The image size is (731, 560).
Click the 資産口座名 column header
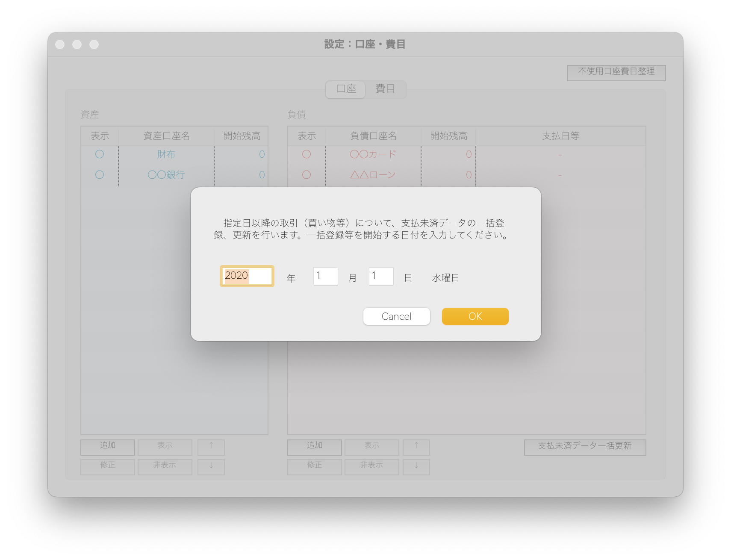166,136
